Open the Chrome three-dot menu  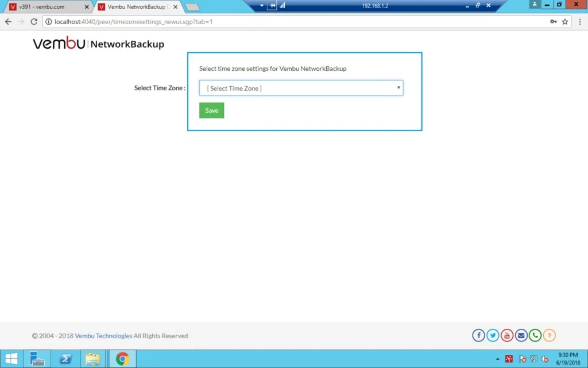tap(580, 22)
